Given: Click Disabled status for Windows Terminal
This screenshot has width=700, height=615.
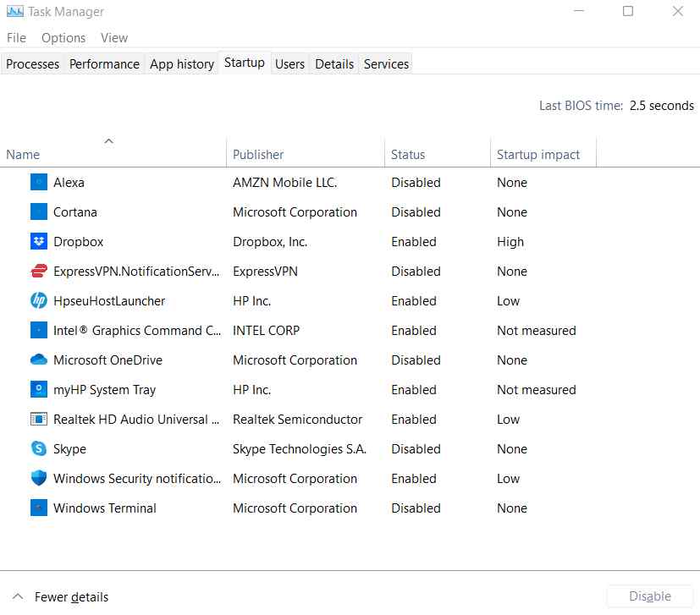Looking at the screenshot, I should (416, 508).
